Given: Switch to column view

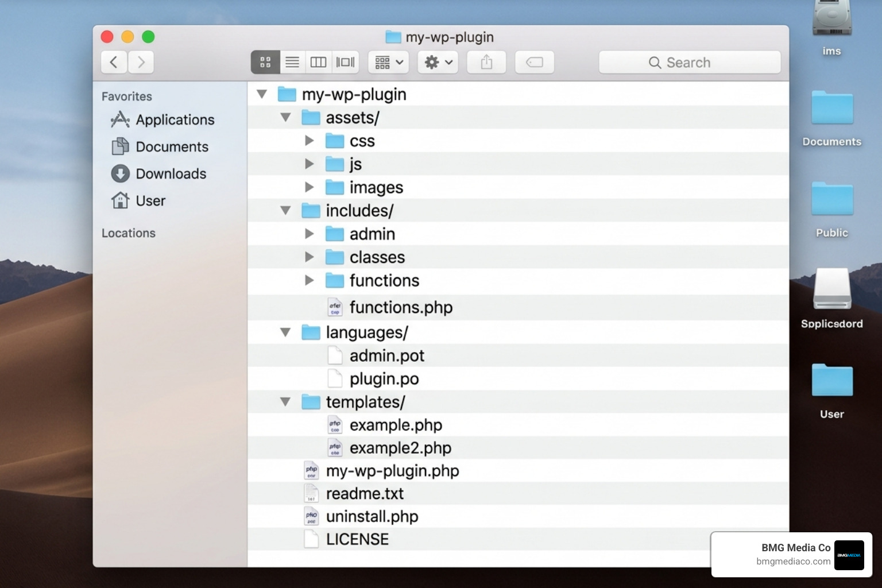Looking at the screenshot, I should pyautogui.click(x=318, y=62).
